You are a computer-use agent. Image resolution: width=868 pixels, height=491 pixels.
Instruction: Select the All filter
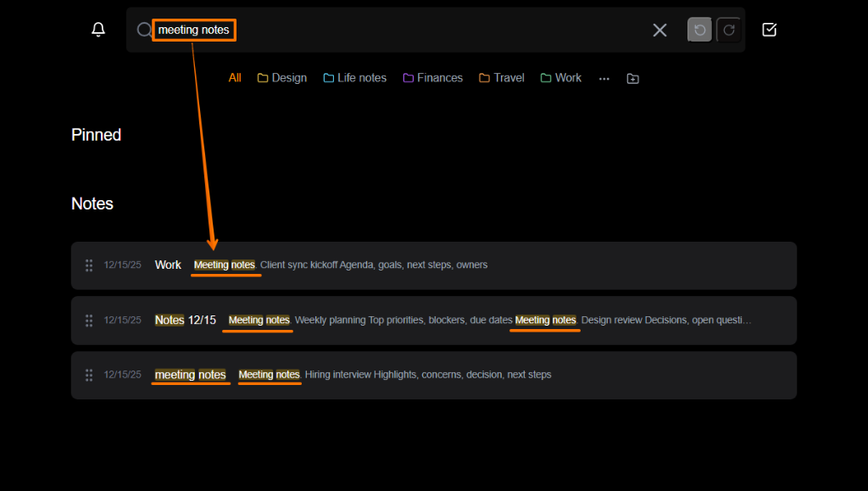(235, 77)
